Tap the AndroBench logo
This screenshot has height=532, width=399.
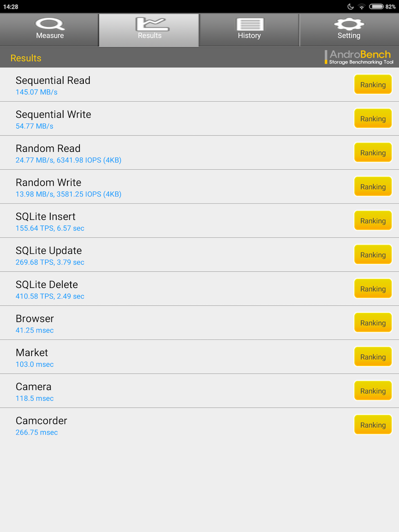point(359,57)
